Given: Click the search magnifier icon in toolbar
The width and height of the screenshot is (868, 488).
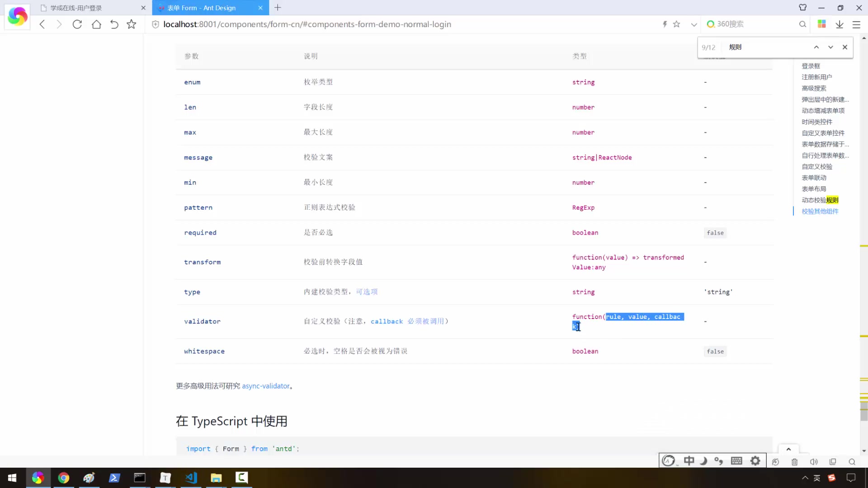Looking at the screenshot, I should 802,24.
